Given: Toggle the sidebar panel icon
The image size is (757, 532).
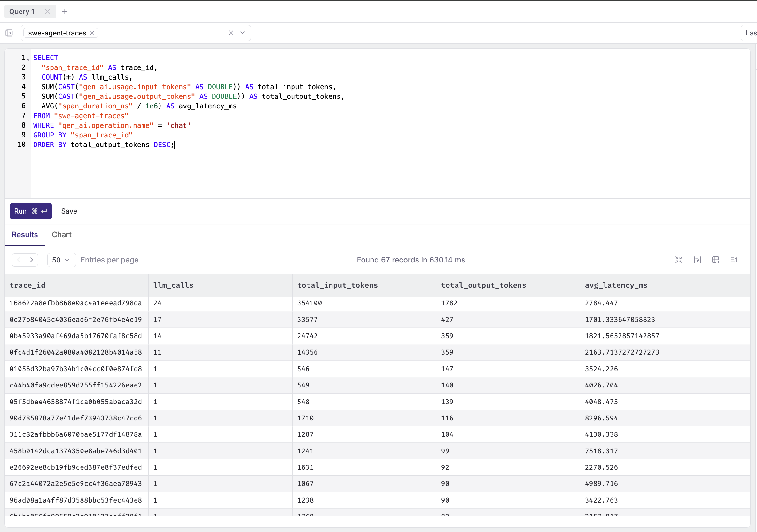Looking at the screenshot, I should pos(9,33).
